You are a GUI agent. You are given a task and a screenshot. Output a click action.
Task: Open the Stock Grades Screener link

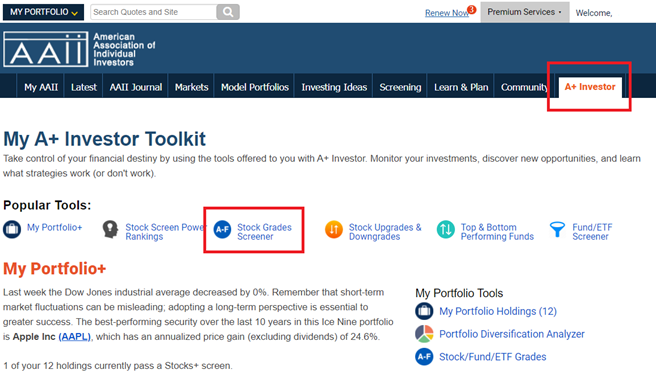[264, 232]
